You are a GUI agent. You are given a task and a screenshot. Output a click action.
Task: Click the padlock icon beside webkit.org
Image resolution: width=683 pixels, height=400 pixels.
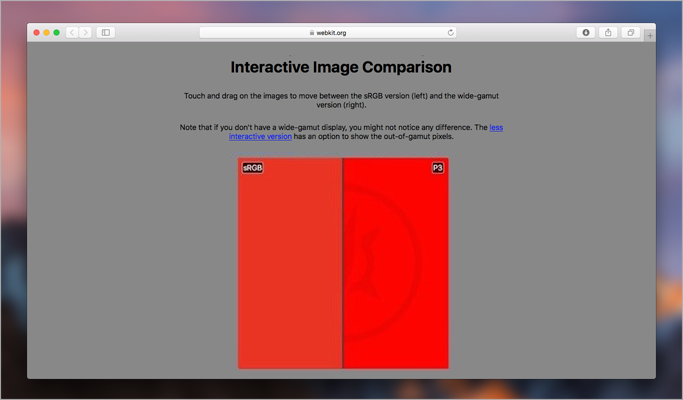[x=312, y=33]
